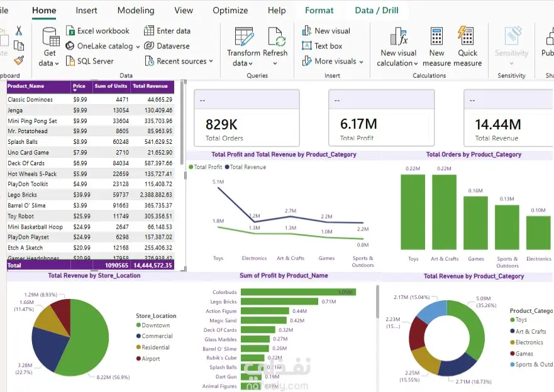Switch to the Modeling ribbon tab

point(136,10)
